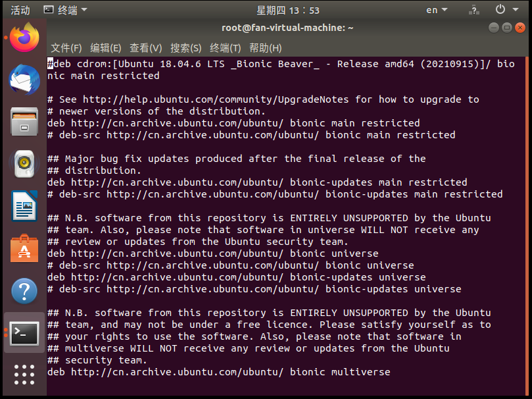Expand the 终端 app menu dropdown
The width and height of the screenshot is (532, 399).
pyautogui.click(x=65, y=10)
